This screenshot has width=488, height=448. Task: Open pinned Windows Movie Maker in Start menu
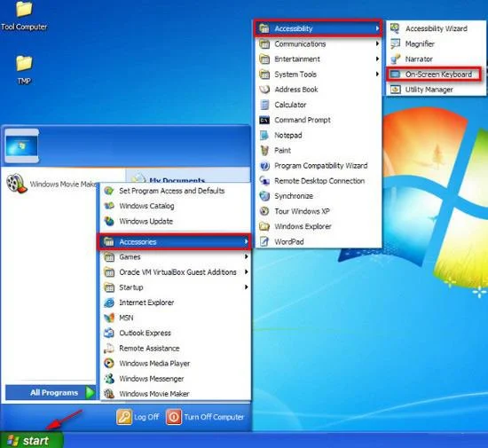click(x=51, y=184)
